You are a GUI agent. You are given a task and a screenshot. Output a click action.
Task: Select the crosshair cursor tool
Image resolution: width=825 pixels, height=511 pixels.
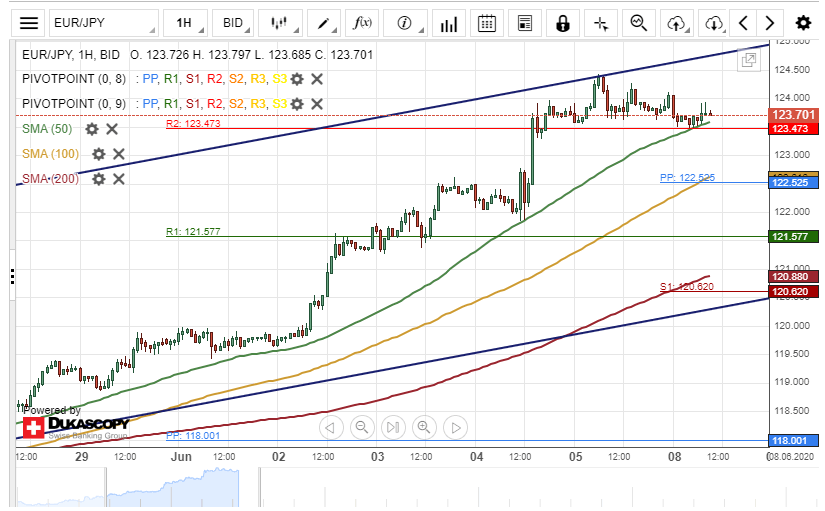pyautogui.click(x=600, y=22)
